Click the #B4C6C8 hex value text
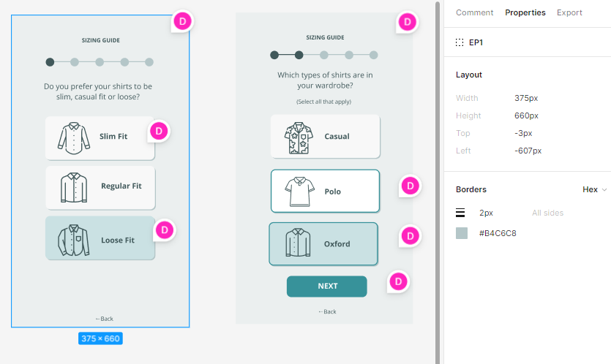Image resolution: width=611 pixels, height=364 pixels. pos(498,233)
